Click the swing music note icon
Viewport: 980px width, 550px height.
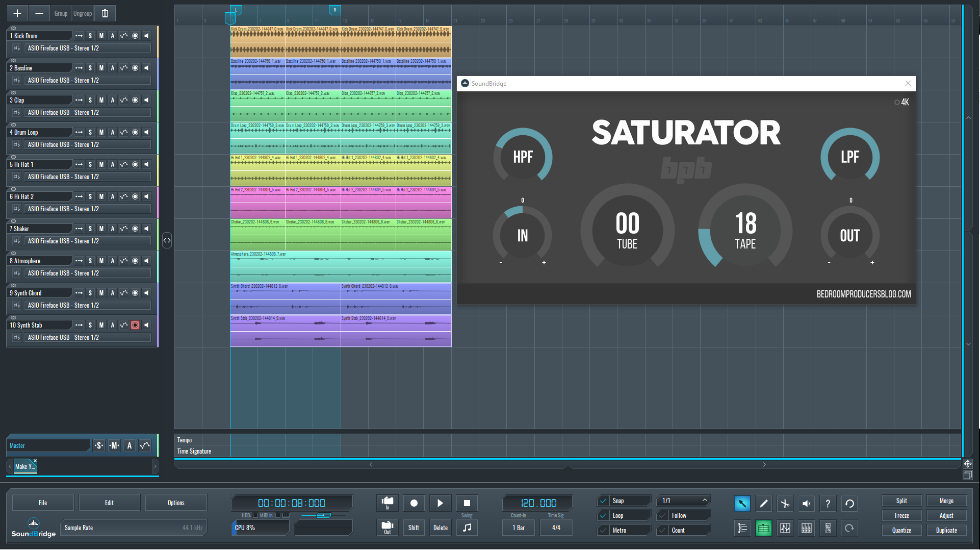[x=467, y=528]
